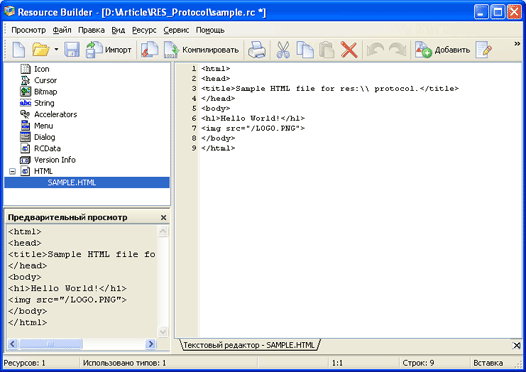Select the Bitmap resource type
The width and height of the screenshot is (526, 372).
click(x=39, y=92)
